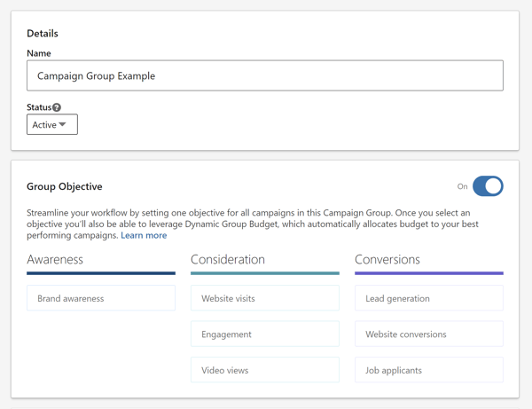Viewport: 532px width, 409px height.
Task: Select the Brand awareness objective
Action: [x=101, y=299]
